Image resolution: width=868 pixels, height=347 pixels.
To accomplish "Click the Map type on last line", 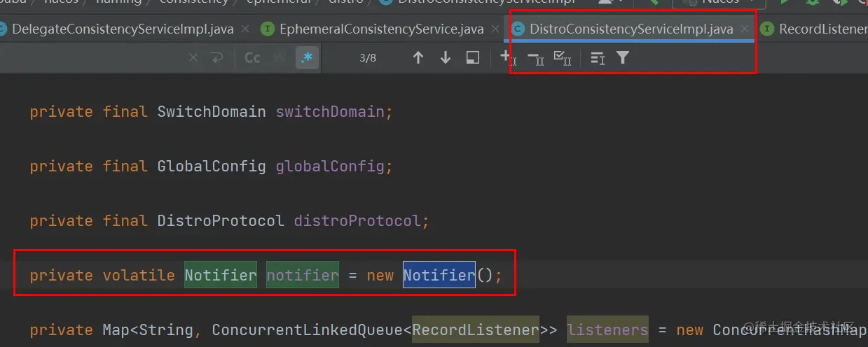I will point(116,330).
